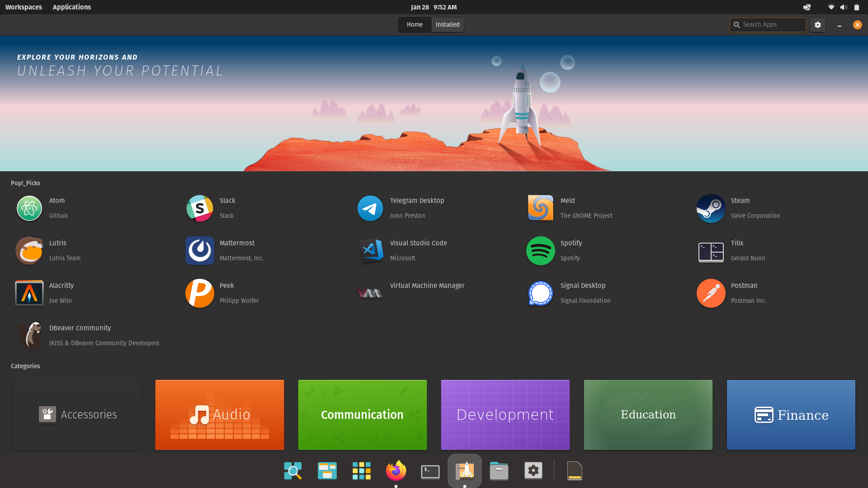Image resolution: width=868 pixels, height=488 pixels.
Task: Open the workspaces icon in the dock
Action: pyautogui.click(x=327, y=471)
